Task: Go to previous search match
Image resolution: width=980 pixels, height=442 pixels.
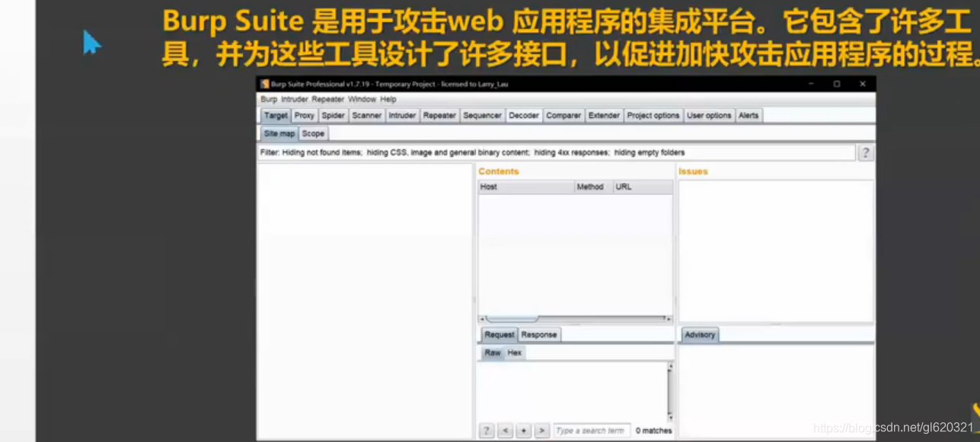Action: (505, 431)
